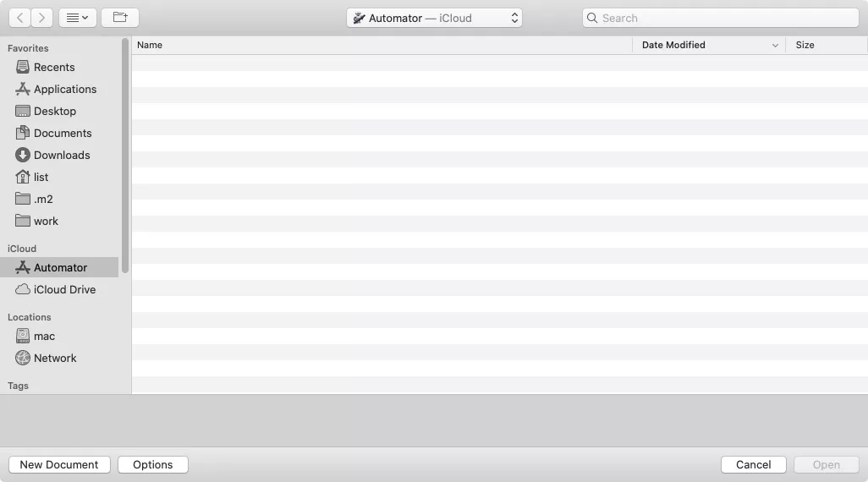Open Documents via its sidebar icon
Screen dimensions: 868x482
point(23,133)
